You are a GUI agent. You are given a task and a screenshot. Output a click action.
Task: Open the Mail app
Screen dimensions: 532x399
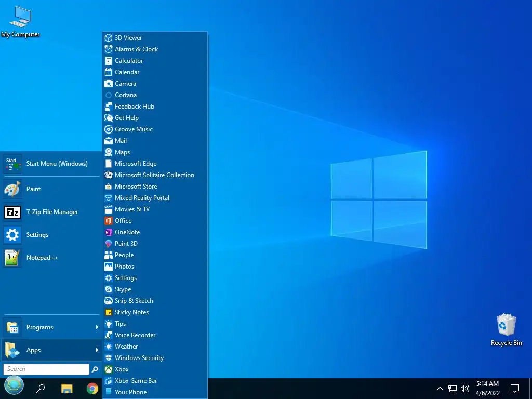(155, 140)
